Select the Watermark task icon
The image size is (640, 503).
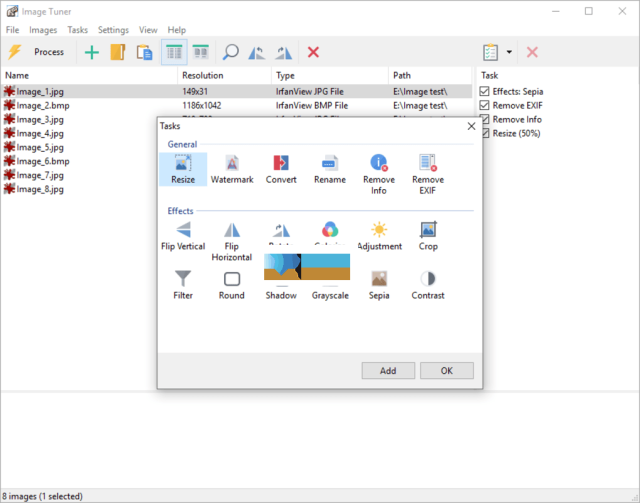(232, 169)
